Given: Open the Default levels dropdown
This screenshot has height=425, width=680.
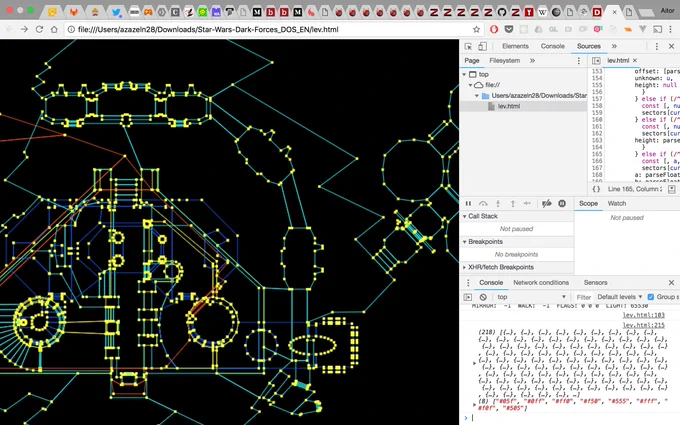Looking at the screenshot, I should 620,297.
